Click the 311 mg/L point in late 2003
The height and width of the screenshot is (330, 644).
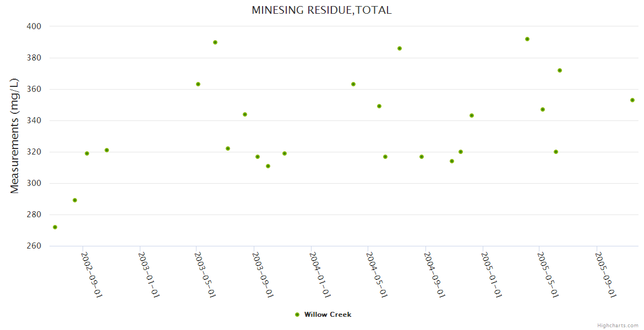[x=268, y=166]
